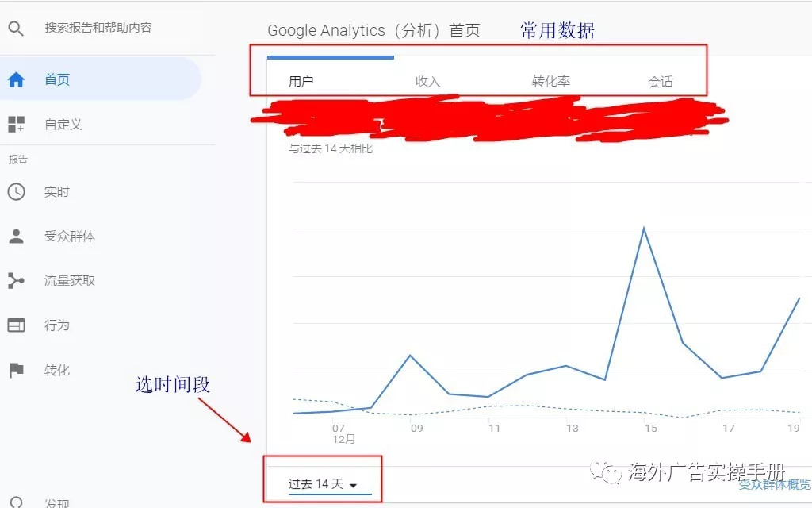812x508 pixels.
Task: Select the 实时 clock icon
Action: coord(16,191)
